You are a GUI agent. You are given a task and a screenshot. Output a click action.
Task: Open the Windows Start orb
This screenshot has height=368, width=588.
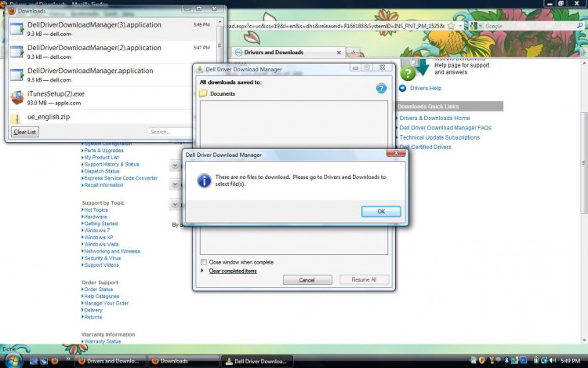coord(13,361)
